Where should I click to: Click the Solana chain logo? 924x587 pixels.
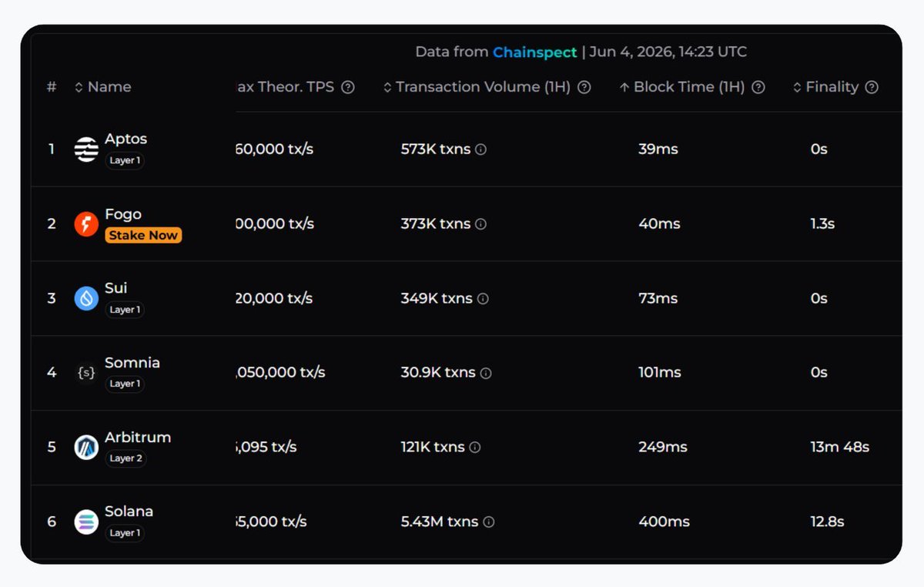[86, 522]
